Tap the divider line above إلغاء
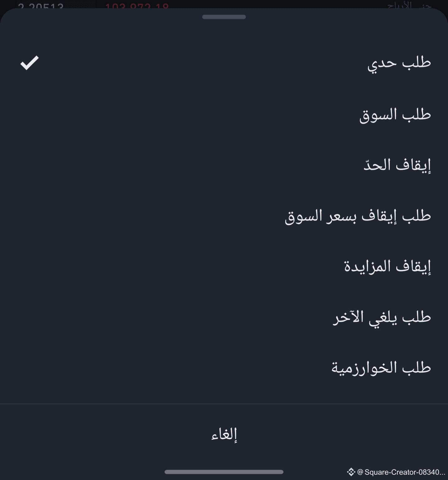Image resolution: width=448 pixels, height=480 pixels. pos(224,404)
